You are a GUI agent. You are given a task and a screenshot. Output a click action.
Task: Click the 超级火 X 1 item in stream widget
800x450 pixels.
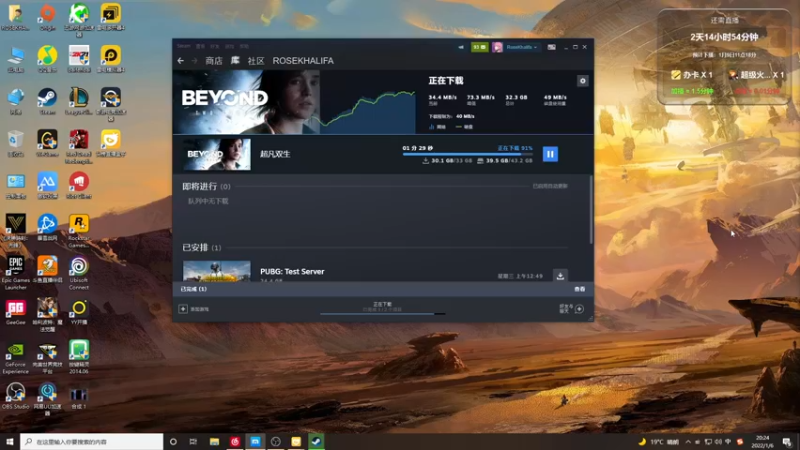coord(756,75)
